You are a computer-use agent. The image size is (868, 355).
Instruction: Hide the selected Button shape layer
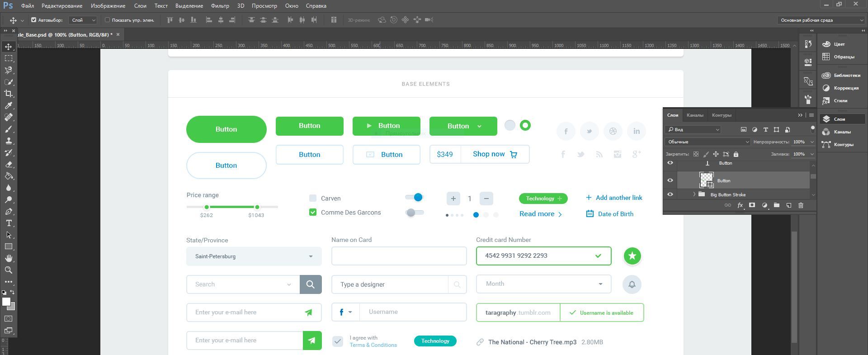click(x=670, y=180)
